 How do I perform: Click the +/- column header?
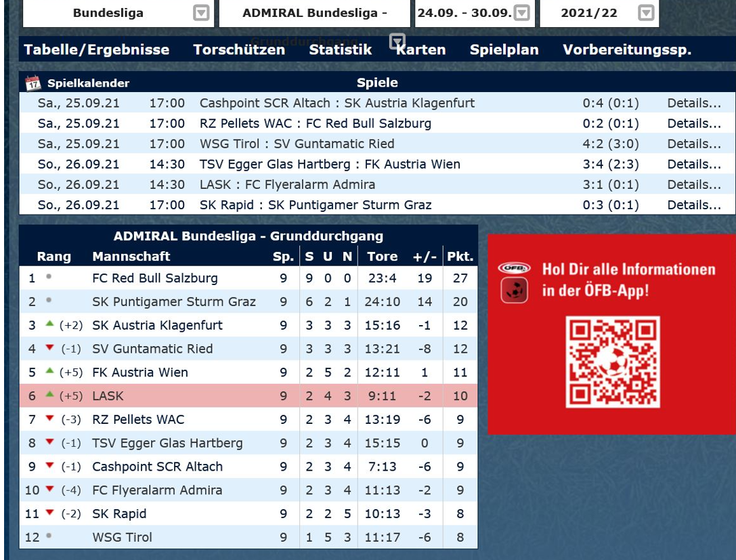(x=425, y=257)
